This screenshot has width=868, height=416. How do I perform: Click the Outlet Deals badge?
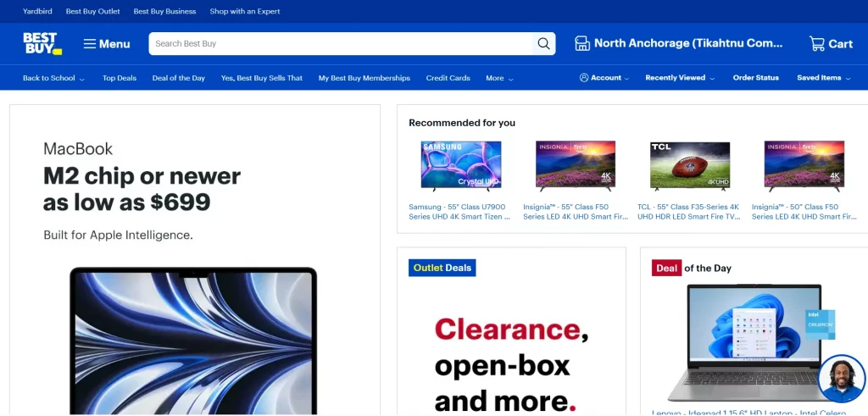[x=442, y=268]
